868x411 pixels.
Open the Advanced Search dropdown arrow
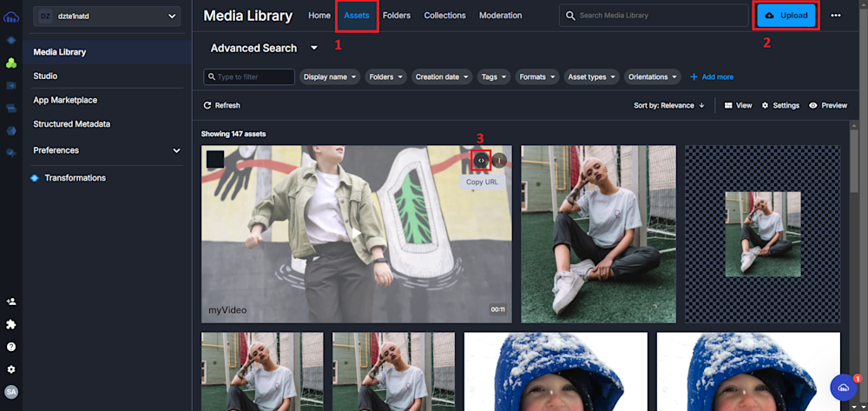[314, 48]
